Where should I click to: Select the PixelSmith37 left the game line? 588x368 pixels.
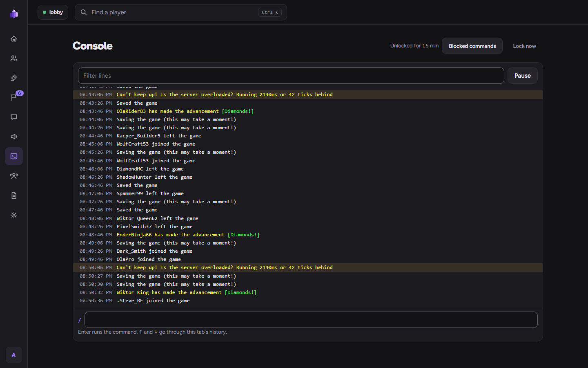[x=308, y=227]
